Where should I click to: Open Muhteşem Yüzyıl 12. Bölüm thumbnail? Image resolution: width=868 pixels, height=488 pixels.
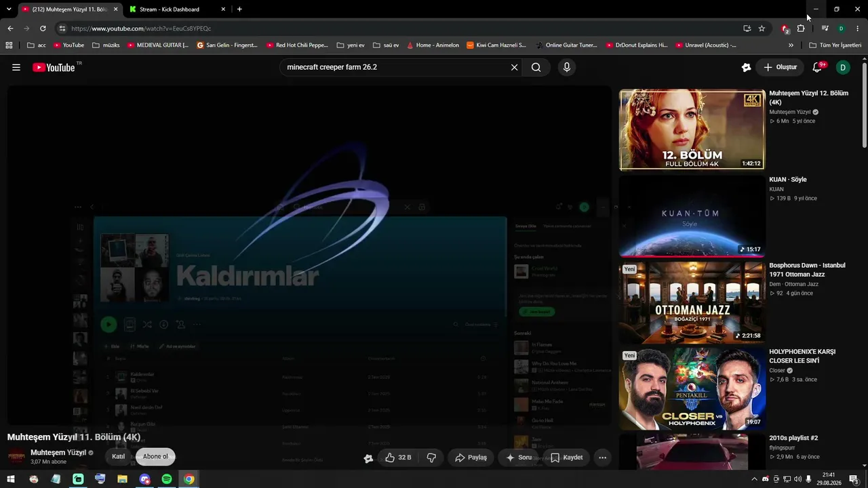(692, 130)
